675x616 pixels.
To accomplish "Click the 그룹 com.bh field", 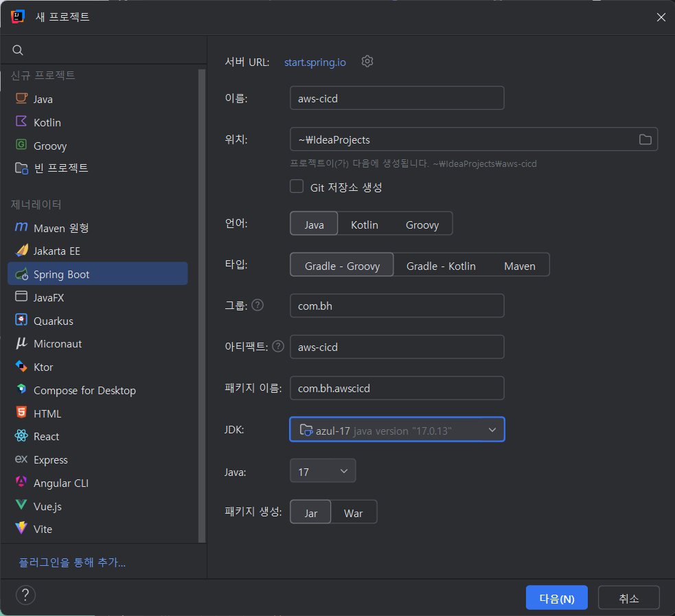I will click(x=397, y=306).
